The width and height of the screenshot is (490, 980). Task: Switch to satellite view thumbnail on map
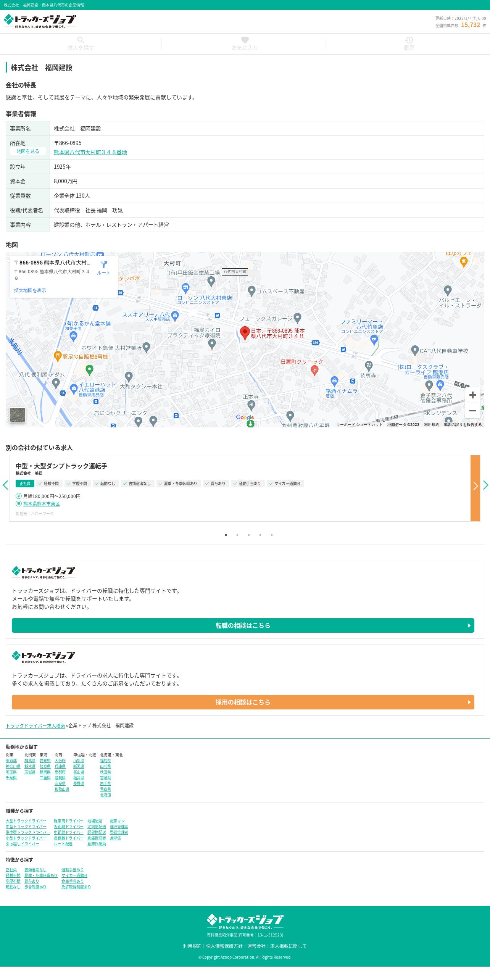[18, 415]
